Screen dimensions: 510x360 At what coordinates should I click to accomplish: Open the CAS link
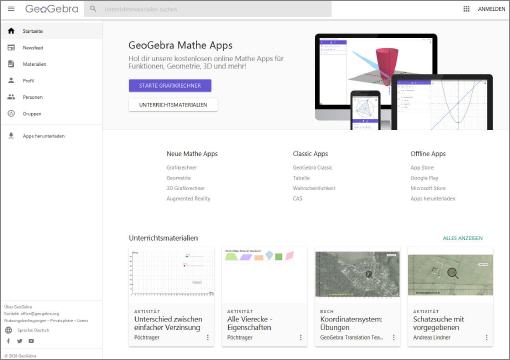(x=297, y=198)
